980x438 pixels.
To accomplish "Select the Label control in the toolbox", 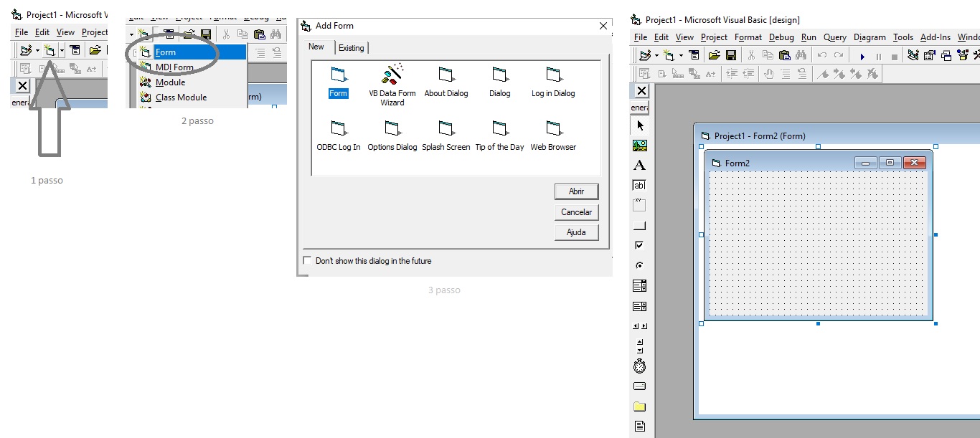I will [639, 166].
